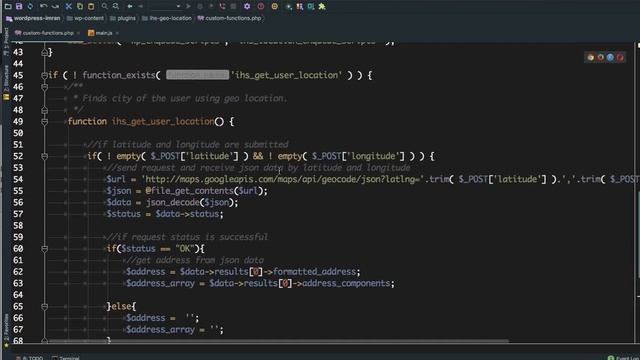Open preview in Opera browser icon
Image resolution: width=640 pixels, height=360 pixels.
620,57
